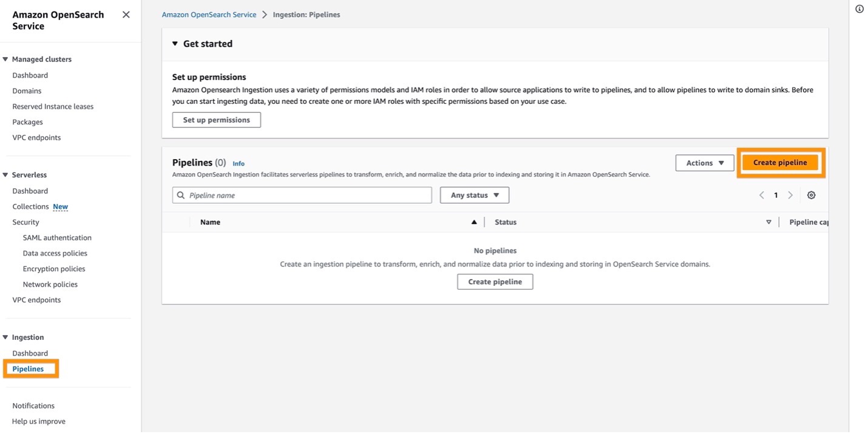The width and height of the screenshot is (868, 434).
Task: Navigate to Domains
Action: [x=27, y=91]
